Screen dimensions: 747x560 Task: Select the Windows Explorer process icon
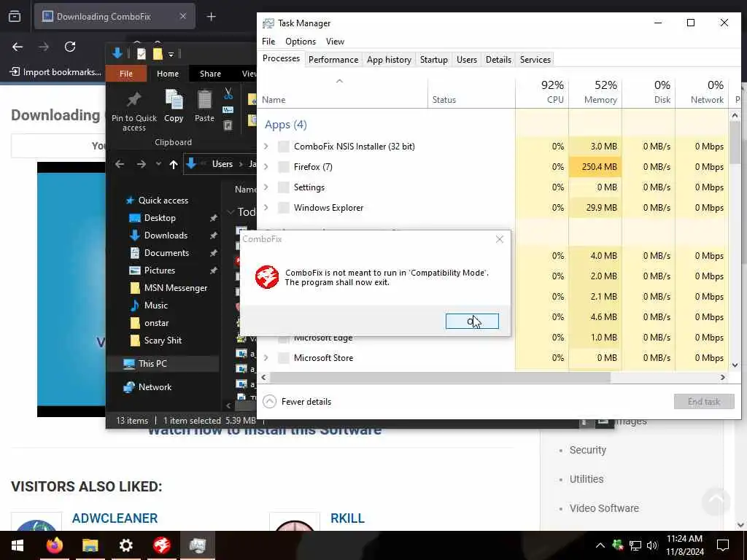[284, 208]
